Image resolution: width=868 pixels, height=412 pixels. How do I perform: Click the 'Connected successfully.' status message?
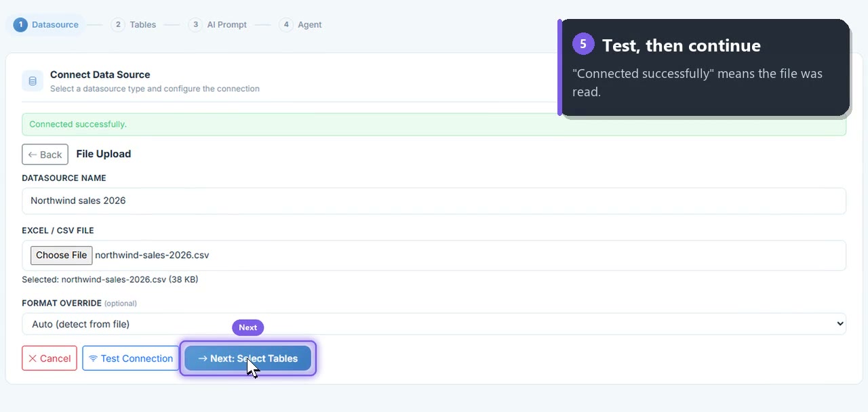78,125
